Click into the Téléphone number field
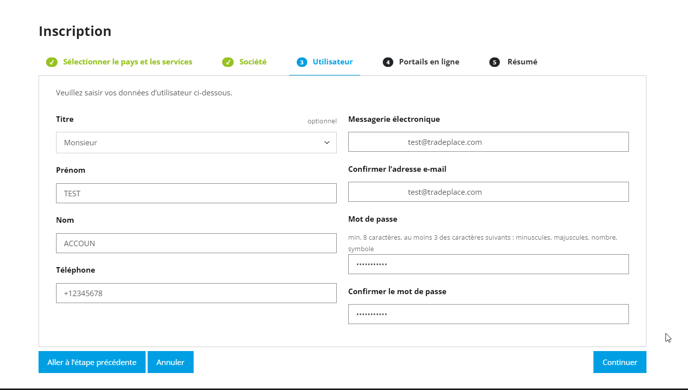Screen dimensions: 688x390 coord(196,293)
